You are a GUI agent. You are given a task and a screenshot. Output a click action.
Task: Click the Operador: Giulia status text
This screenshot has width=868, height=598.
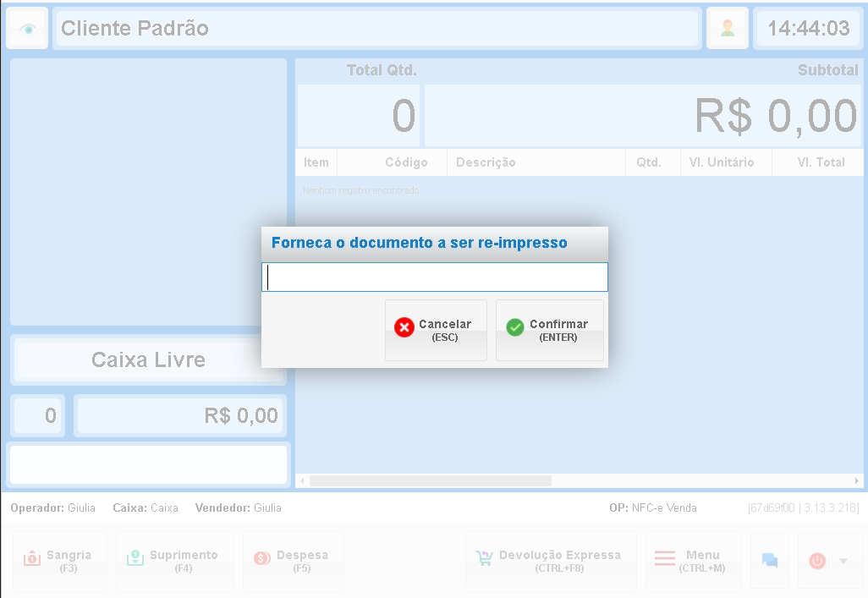(x=52, y=507)
